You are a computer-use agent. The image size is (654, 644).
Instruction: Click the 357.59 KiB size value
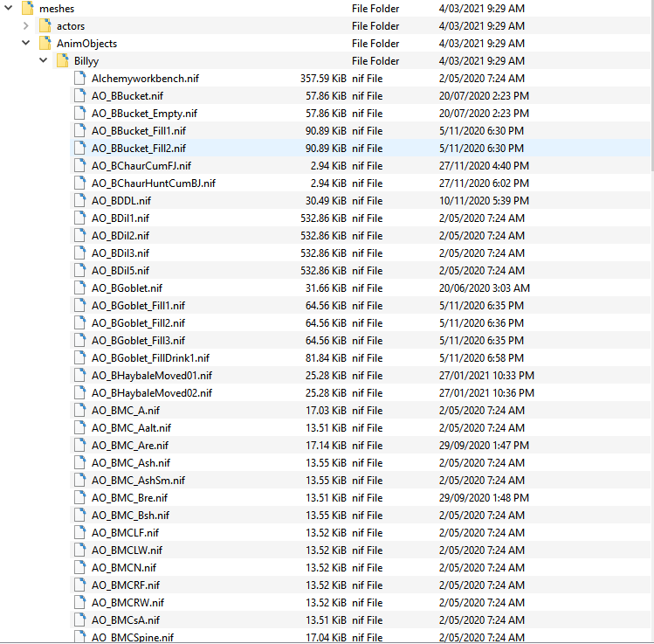(323, 79)
